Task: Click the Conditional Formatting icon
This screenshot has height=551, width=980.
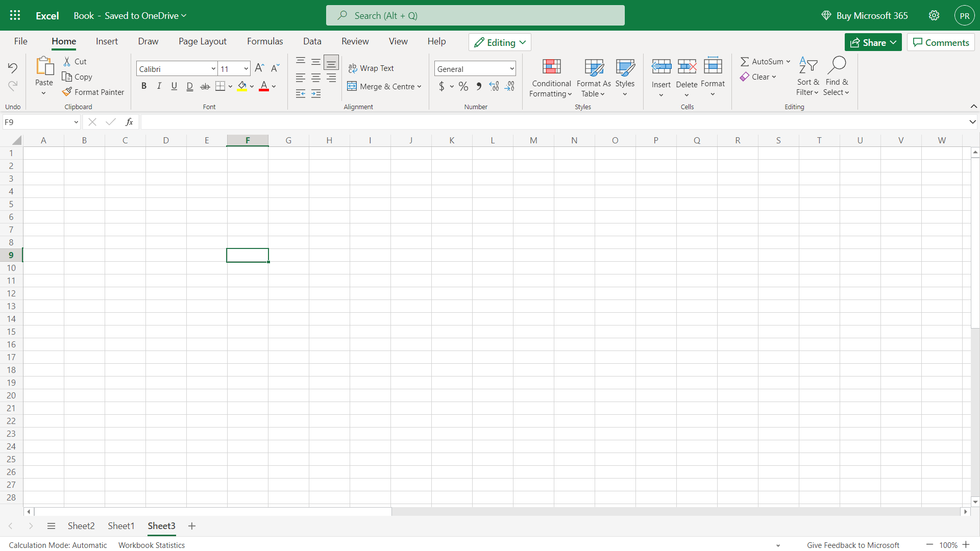Action: point(551,67)
